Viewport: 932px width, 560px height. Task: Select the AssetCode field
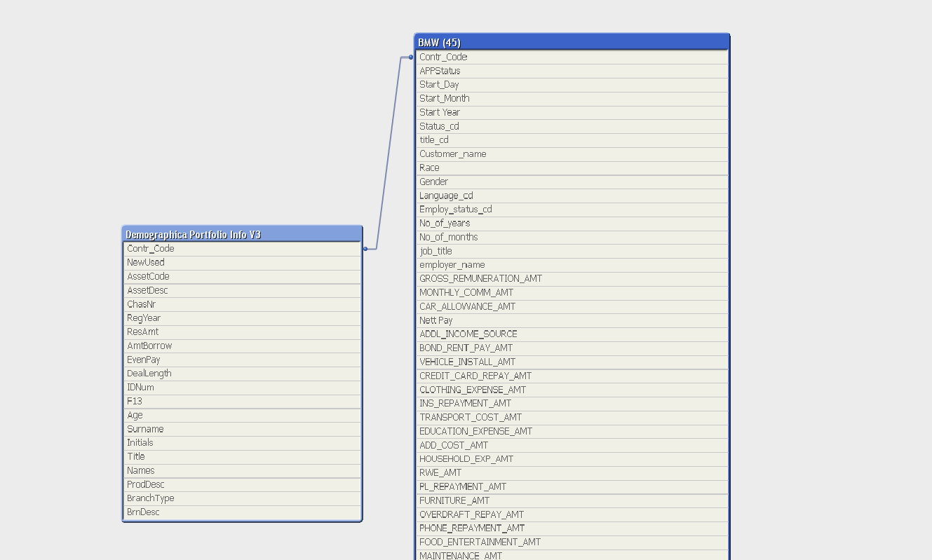[243, 277]
